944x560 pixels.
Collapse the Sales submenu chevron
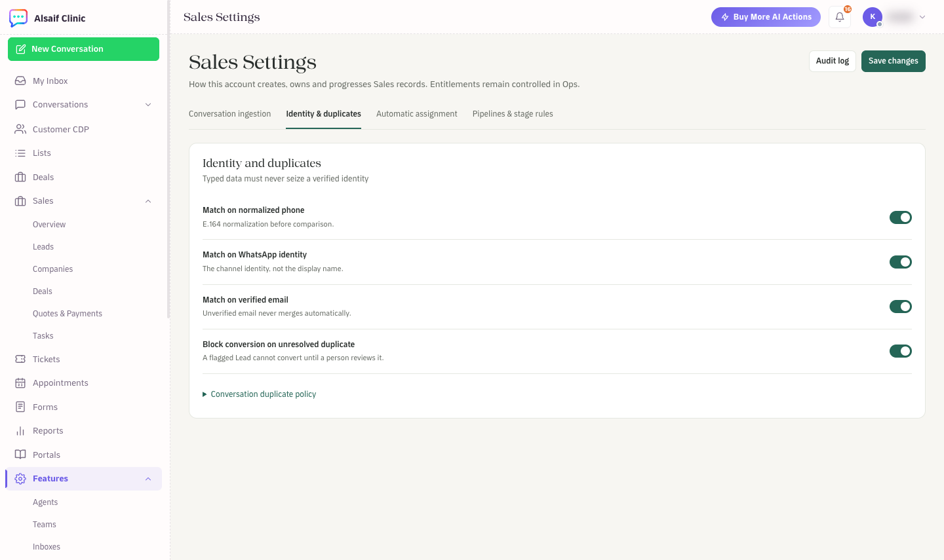click(x=148, y=201)
